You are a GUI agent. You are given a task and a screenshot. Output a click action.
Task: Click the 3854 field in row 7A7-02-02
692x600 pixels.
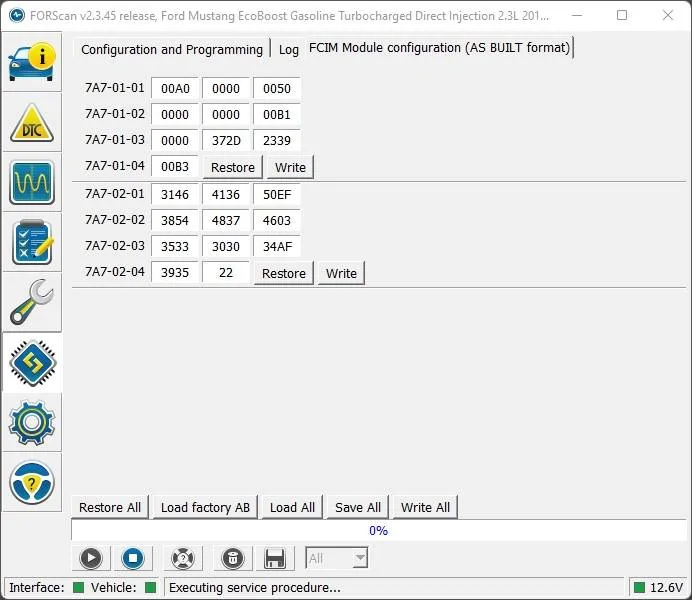click(x=175, y=220)
